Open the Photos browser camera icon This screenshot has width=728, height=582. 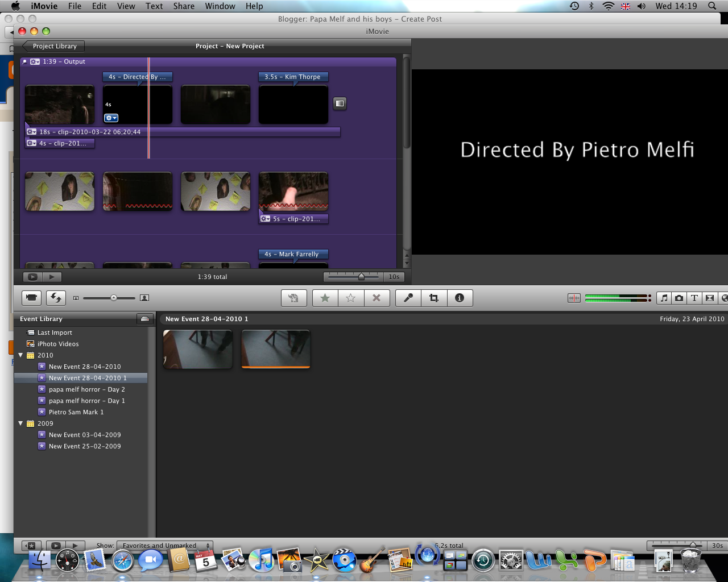pos(679,298)
